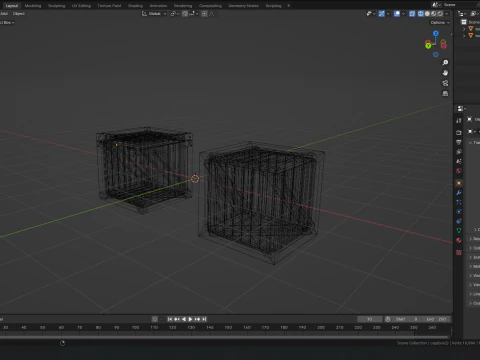Open the Material properties tab
The width and height of the screenshot is (480, 360).
(x=459, y=240)
